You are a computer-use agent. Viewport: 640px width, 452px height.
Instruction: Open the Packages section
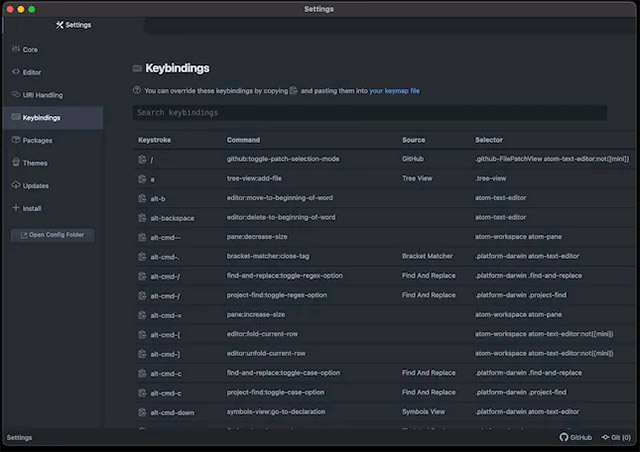click(x=37, y=140)
